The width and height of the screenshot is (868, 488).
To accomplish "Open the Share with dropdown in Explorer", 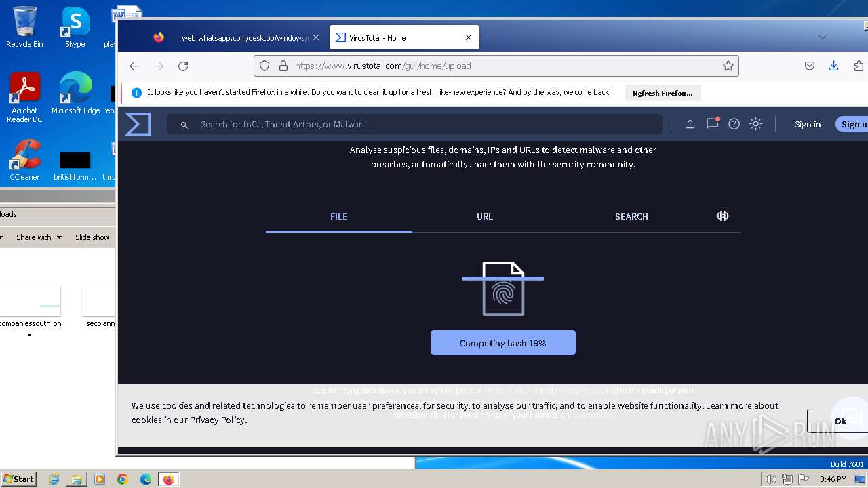I will (39, 237).
